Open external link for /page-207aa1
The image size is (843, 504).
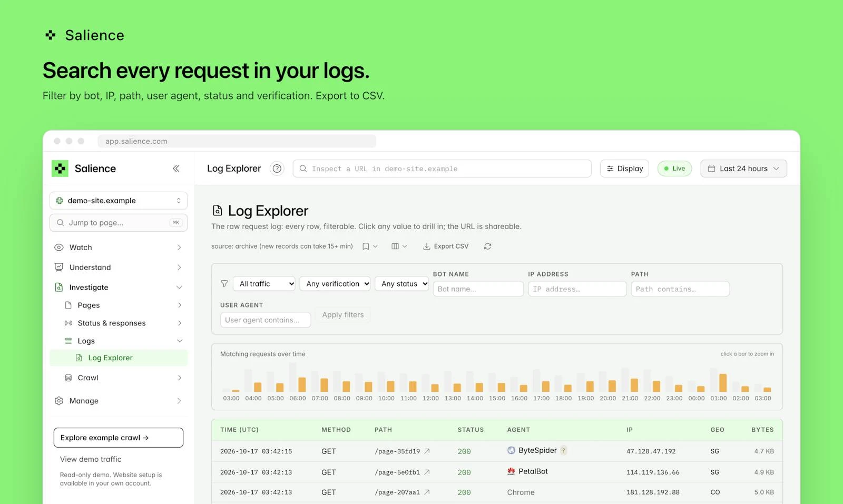[427, 492]
